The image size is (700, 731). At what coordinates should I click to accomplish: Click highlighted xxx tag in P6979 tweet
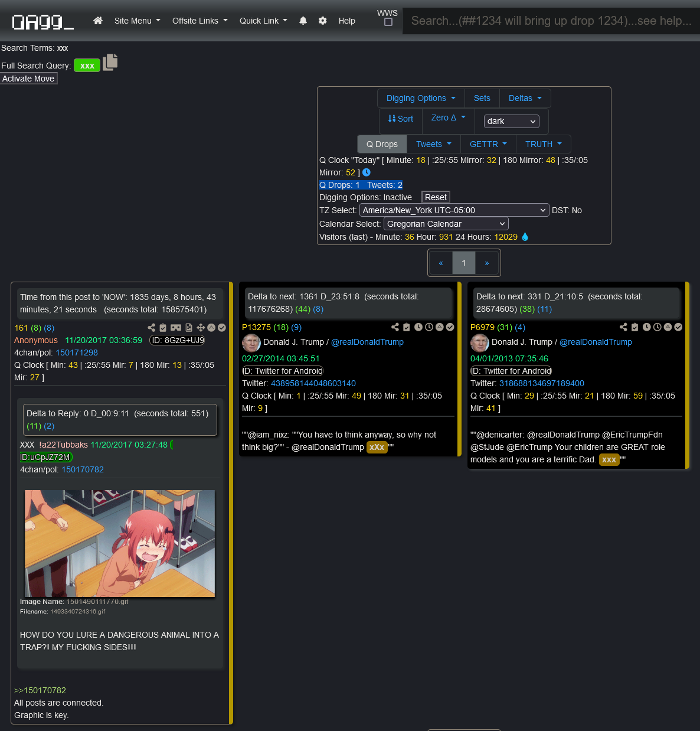[609, 459]
